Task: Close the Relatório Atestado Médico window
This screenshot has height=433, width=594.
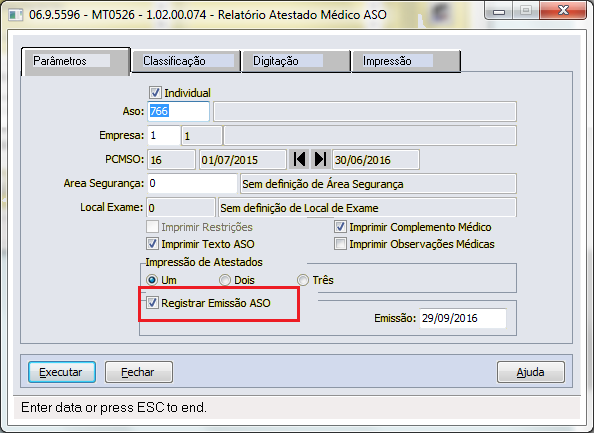Action: click(x=563, y=11)
